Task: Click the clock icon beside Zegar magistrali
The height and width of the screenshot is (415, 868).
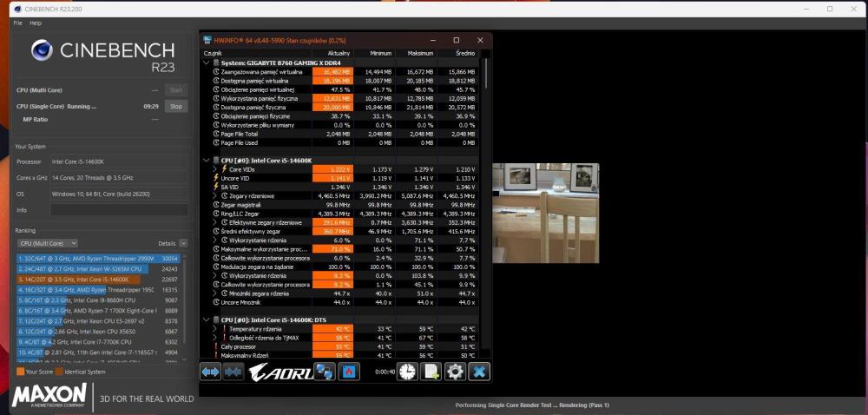Action: pos(216,205)
